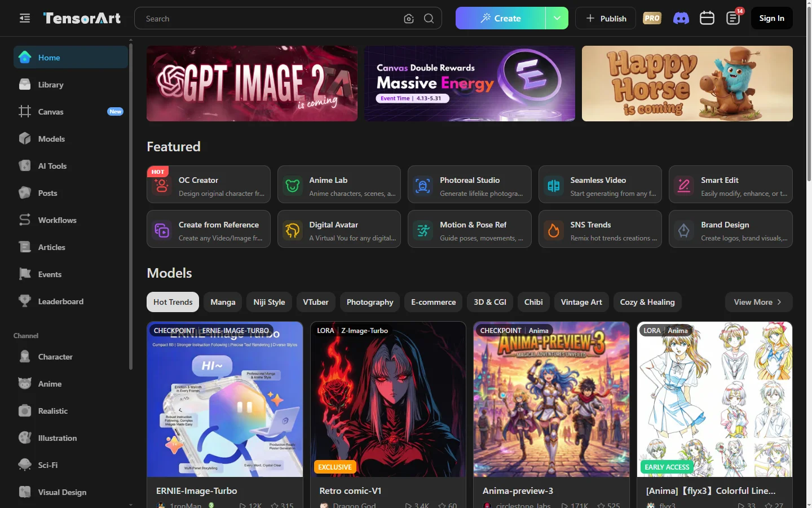Screen dimensions: 812x508
Task: Click the Events flag icon in sidebar
Action: pos(25,274)
